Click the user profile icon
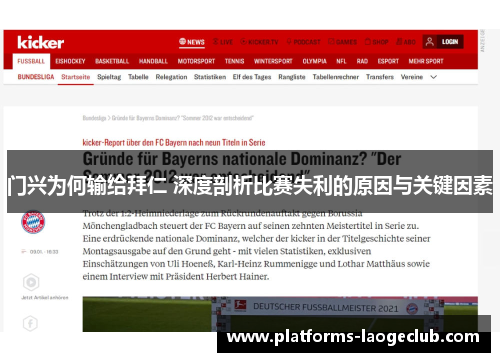This screenshot has height=362, width=500. 430,42
